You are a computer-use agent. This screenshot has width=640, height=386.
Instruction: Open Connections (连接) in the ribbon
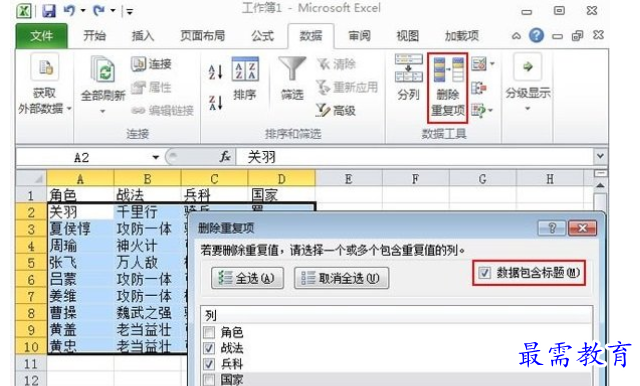151,64
